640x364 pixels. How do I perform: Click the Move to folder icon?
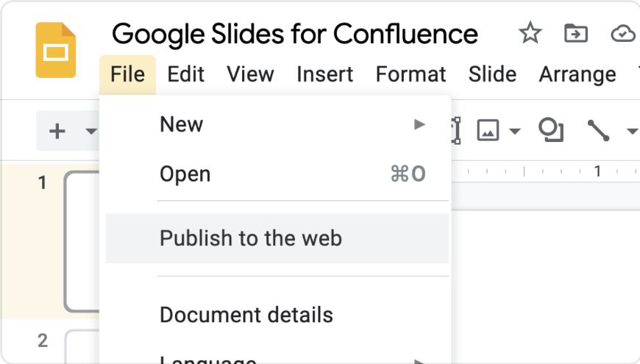pyautogui.click(x=575, y=33)
